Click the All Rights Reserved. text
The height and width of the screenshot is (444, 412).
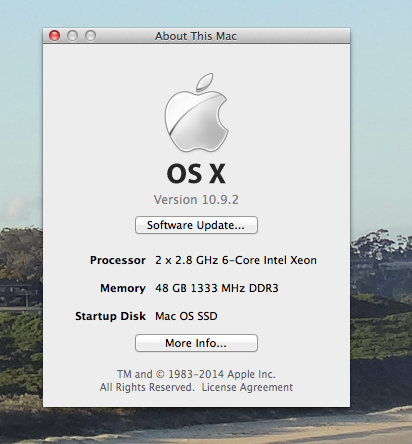pos(147,387)
